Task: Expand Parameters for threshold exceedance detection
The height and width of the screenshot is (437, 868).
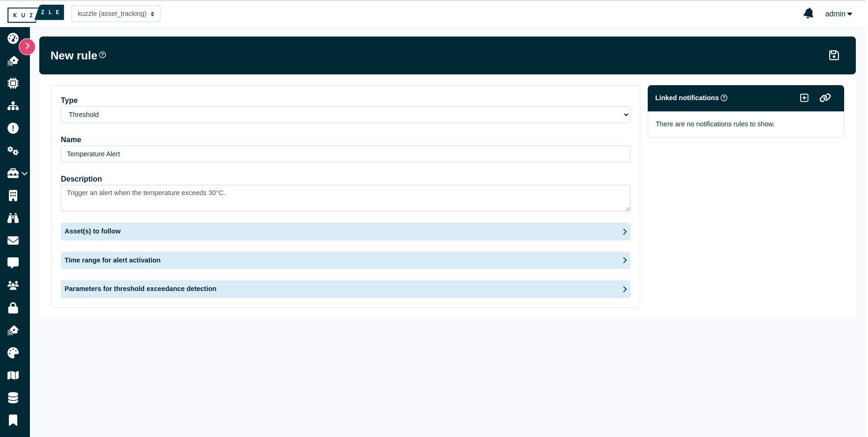Action: [345, 289]
